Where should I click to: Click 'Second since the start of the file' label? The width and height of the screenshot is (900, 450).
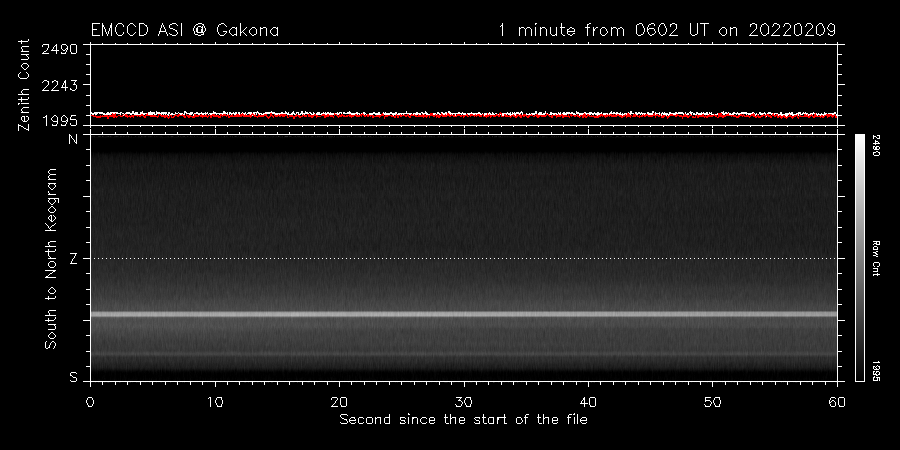tap(463, 420)
